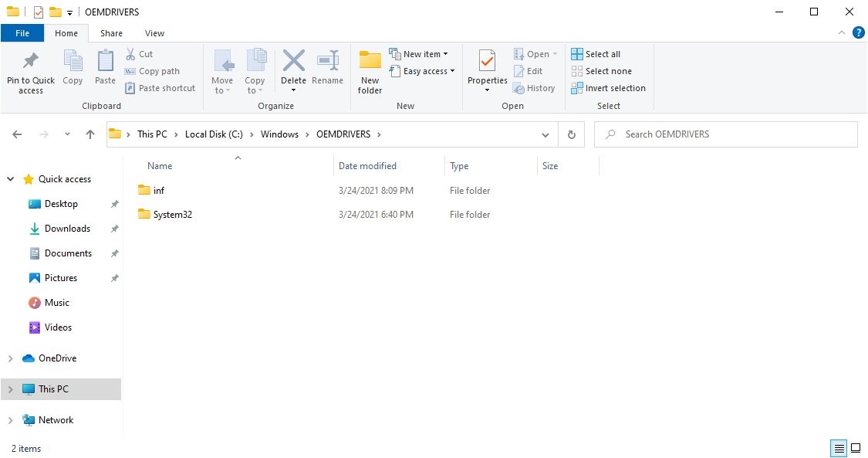Expand the OneDrive tree node
Image resolution: width=868 pixels, height=458 pixels.
(x=10, y=358)
